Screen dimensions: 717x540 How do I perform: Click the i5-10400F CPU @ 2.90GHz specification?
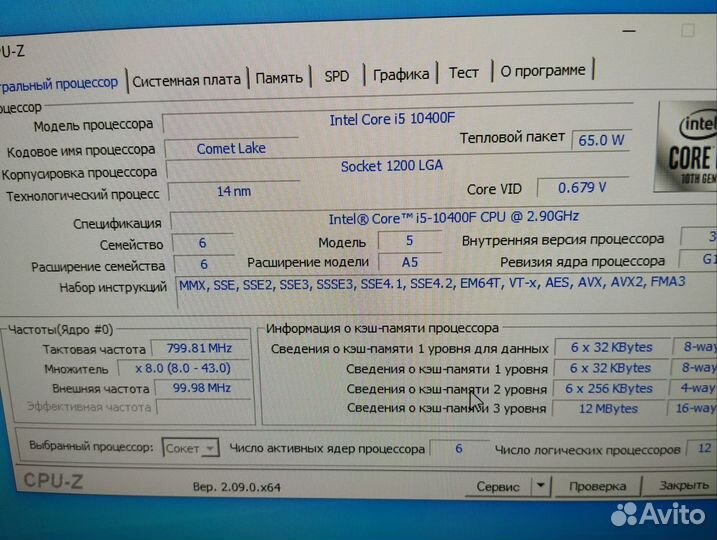454,218
